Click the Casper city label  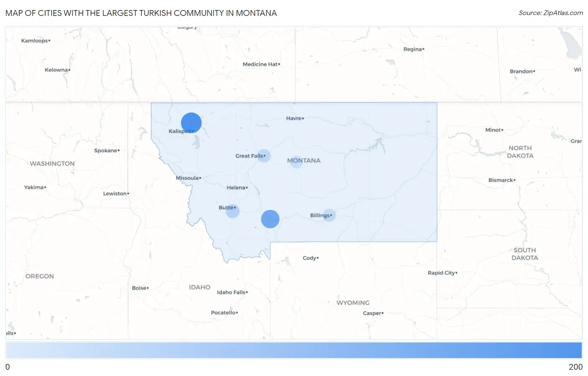373,313
